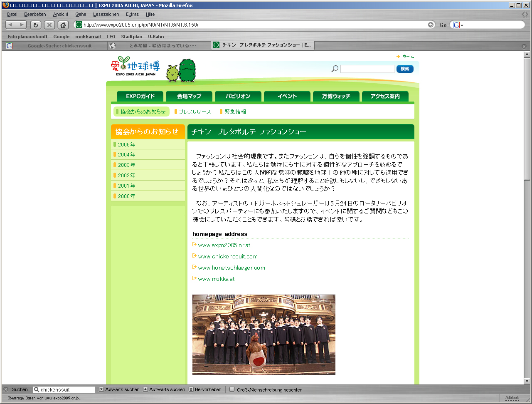The width and height of the screenshot is (532, 404).
Task: Open the Stadtplan bookmark
Action: pos(132,37)
